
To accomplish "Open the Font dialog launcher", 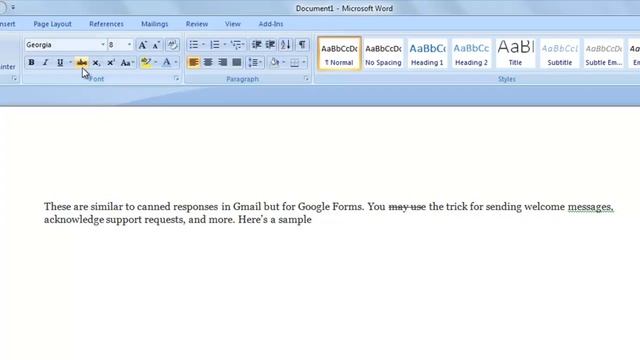I will click(177, 78).
